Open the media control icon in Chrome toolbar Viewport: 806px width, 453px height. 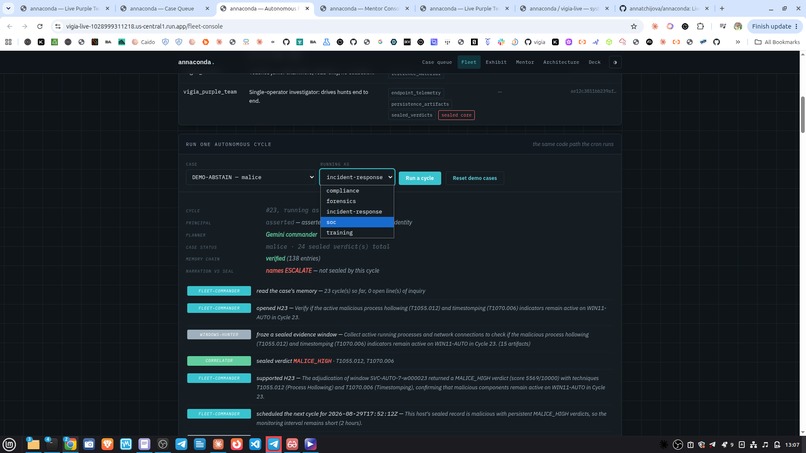coord(723,26)
